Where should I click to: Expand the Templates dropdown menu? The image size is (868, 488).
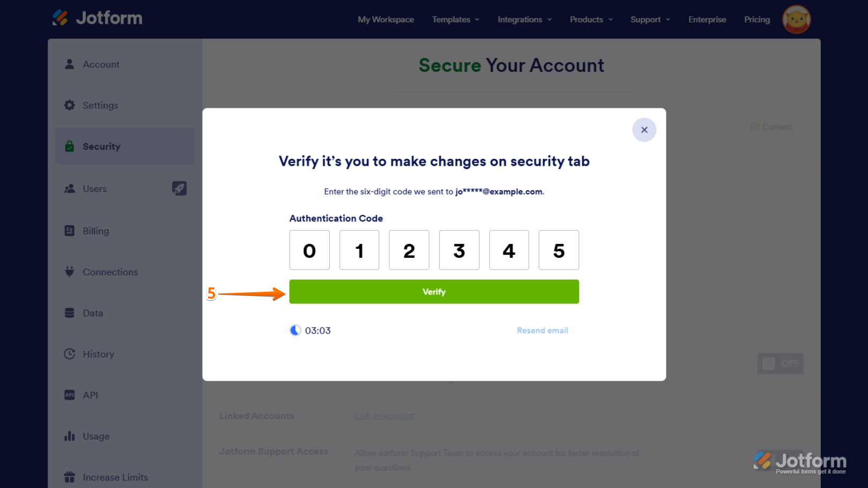click(456, 19)
